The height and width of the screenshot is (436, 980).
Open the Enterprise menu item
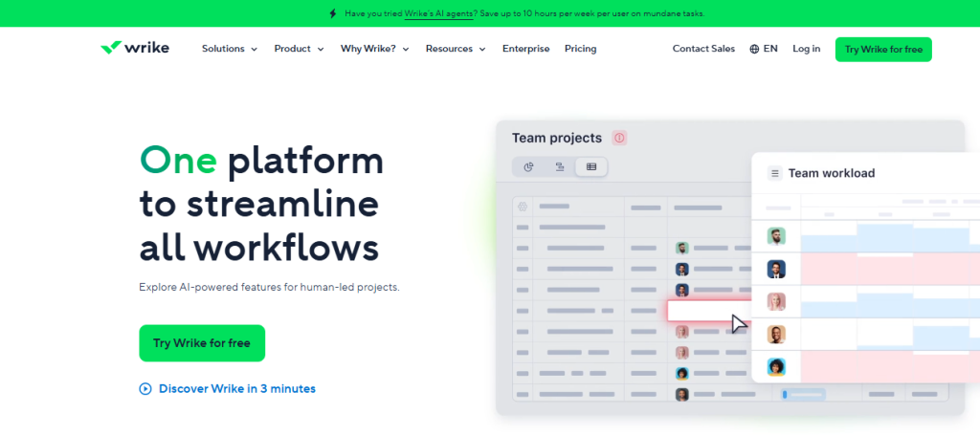click(x=525, y=49)
